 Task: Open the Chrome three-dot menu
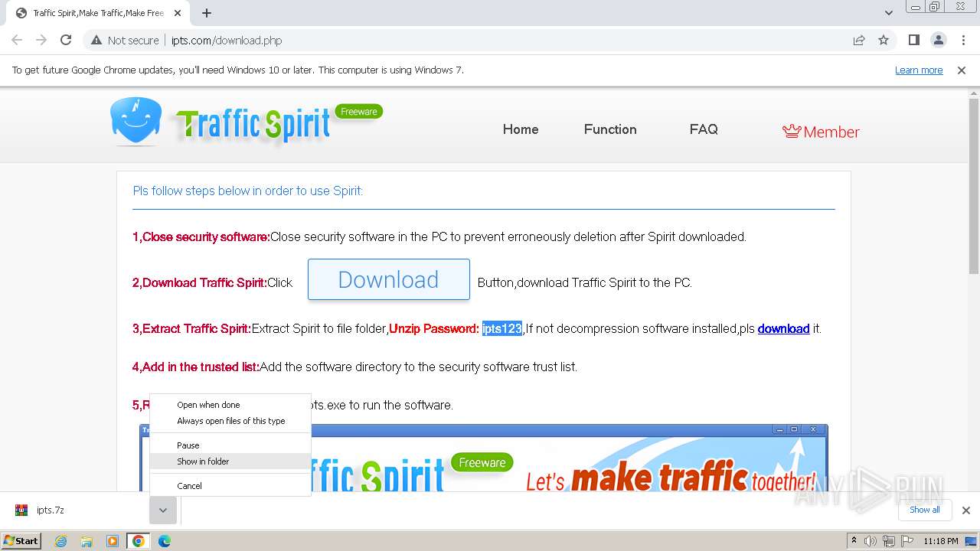[963, 41]
